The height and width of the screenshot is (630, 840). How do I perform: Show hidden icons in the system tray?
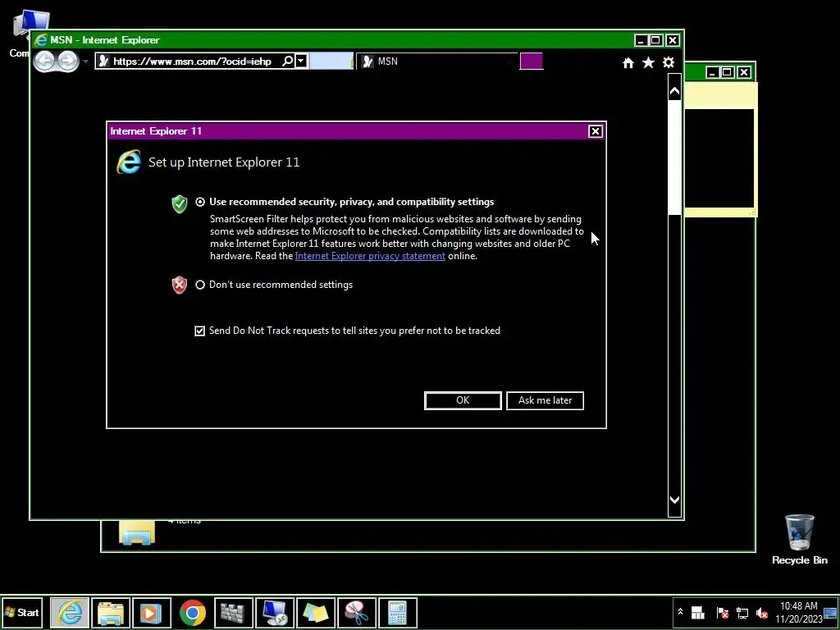[x=680, y=612]
